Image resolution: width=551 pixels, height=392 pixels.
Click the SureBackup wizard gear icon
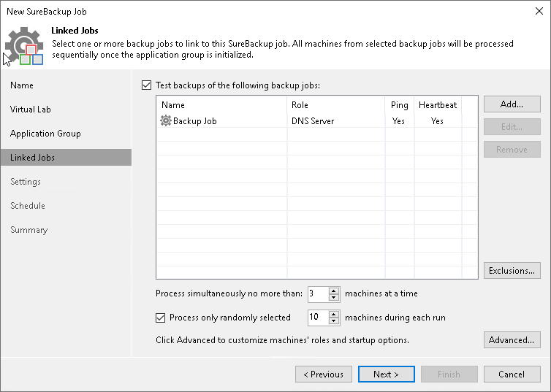tap(24, 46)
